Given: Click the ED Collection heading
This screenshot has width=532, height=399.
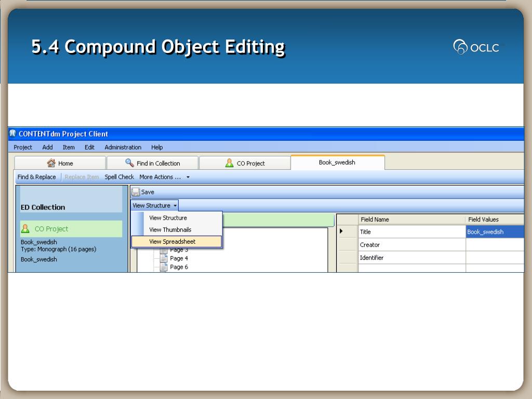Looking at the screenshot, I should click(43, 207).
